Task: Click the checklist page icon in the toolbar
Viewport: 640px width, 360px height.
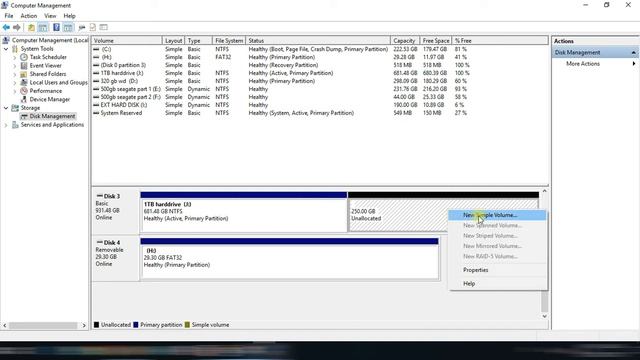Action: [93, 27]
